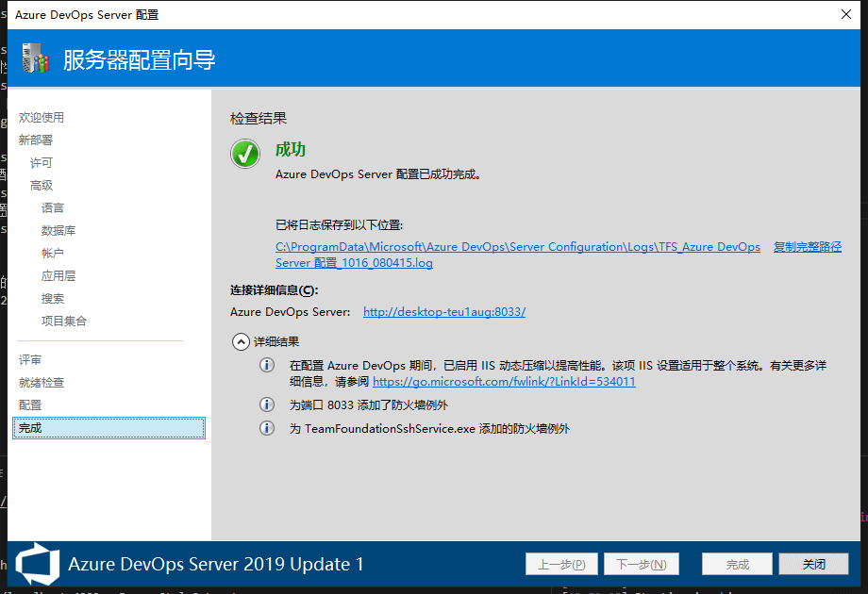Collapse the 详细结果 section
Image resolution: width=868 pixels, height=594 pixels.
point(240,342)
